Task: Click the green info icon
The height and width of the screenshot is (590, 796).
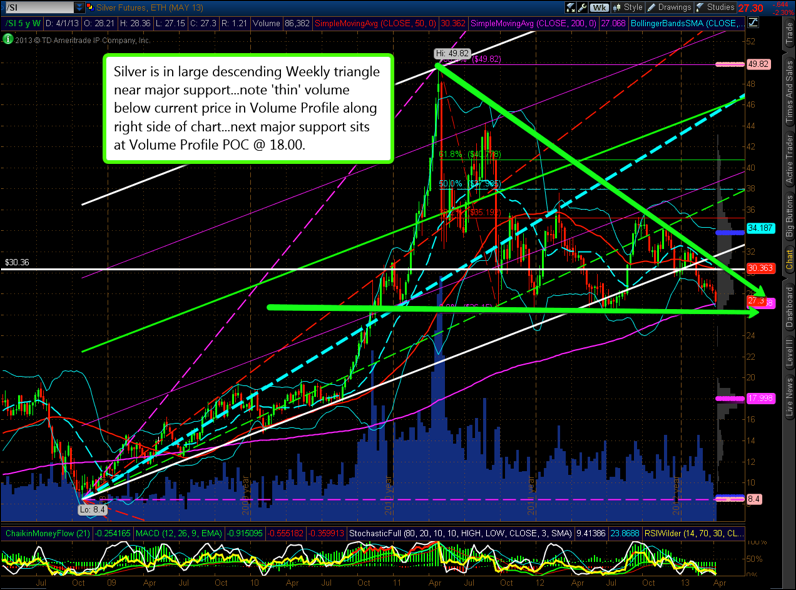Action: 8,39
